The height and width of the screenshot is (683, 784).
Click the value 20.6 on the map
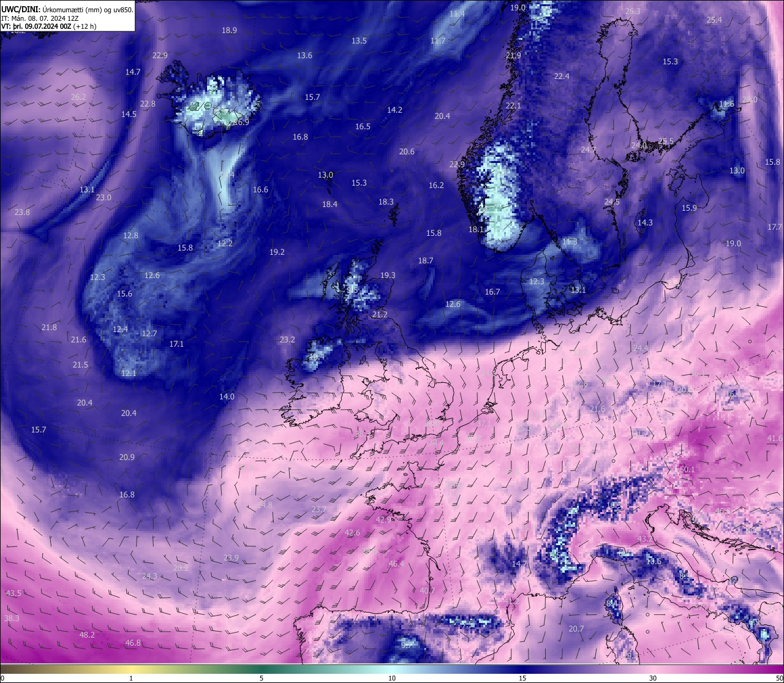point(407,151)
